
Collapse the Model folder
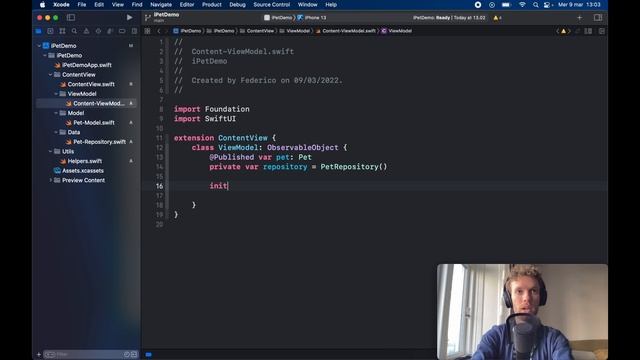pyautogui.click(x=56, y=113)
